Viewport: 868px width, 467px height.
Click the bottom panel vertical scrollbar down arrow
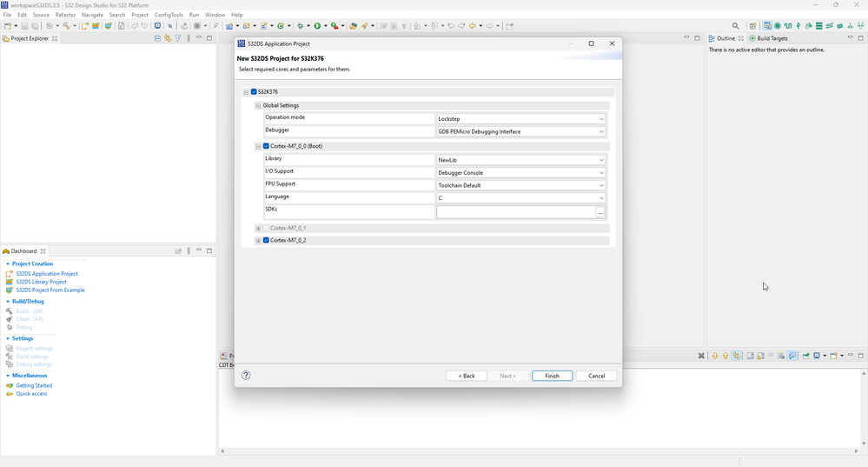pos(864,444)
